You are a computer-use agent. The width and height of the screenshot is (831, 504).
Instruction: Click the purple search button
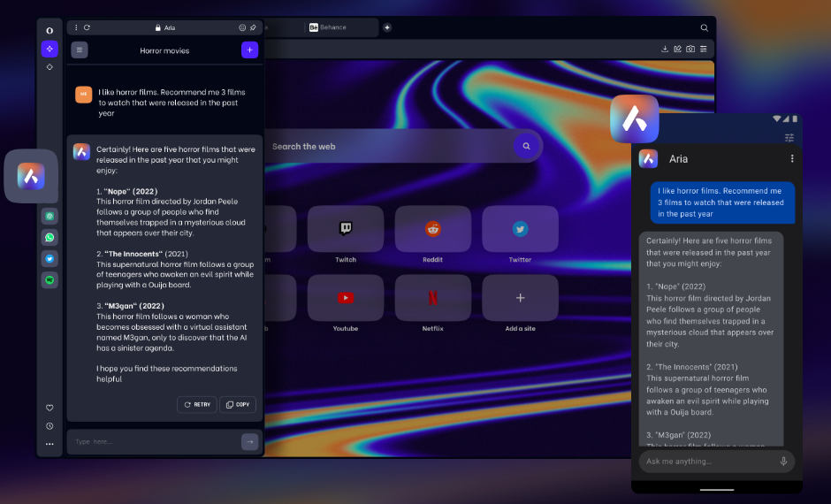click(x=526, y=146)
